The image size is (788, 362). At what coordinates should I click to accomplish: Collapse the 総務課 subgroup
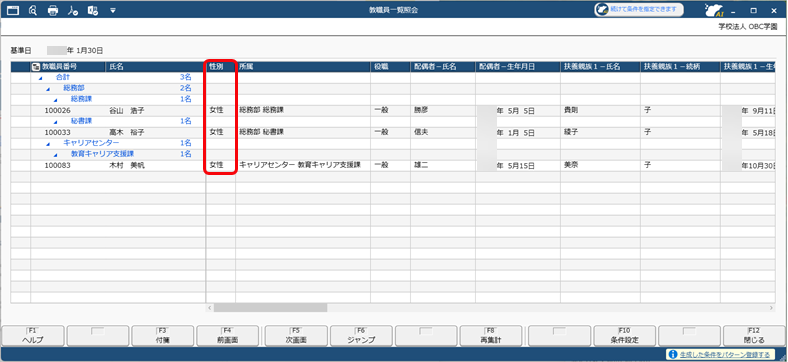(56, 100)
